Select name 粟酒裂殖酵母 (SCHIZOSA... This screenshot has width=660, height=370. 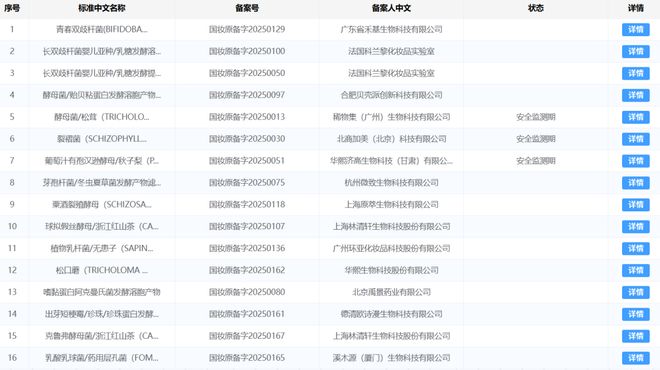point(102,205)
